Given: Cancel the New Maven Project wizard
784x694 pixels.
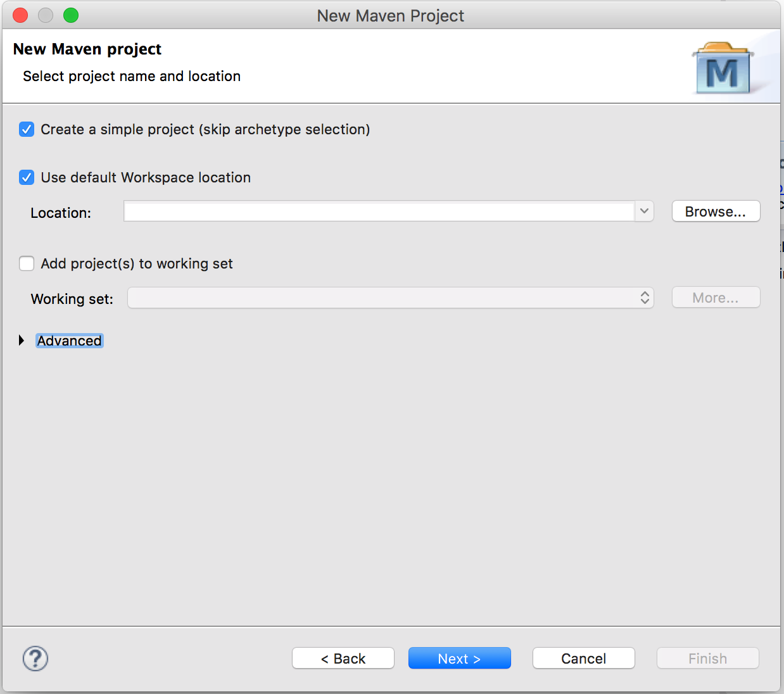Looking at the screenshot, I should [584, 659].
